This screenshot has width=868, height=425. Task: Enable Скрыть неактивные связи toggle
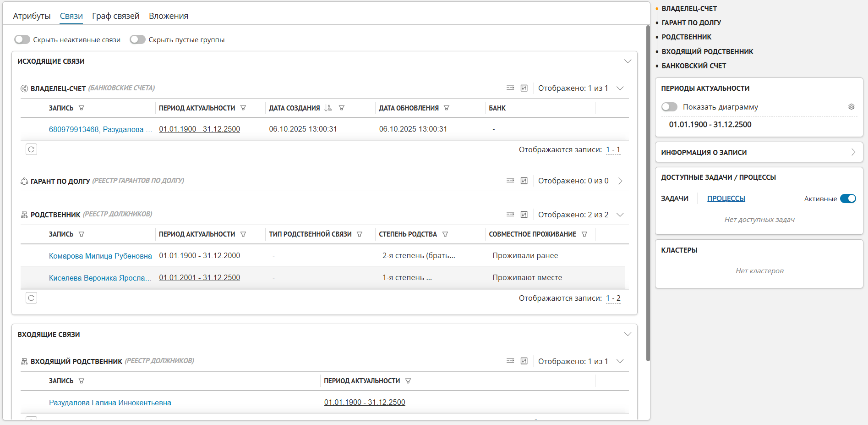pos(22,40)
